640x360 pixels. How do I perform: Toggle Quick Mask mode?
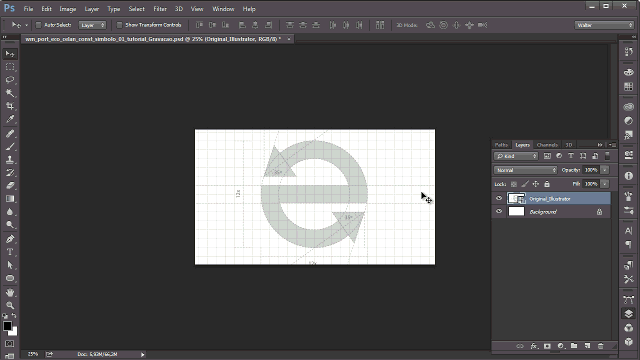click(x=10, y=344)
